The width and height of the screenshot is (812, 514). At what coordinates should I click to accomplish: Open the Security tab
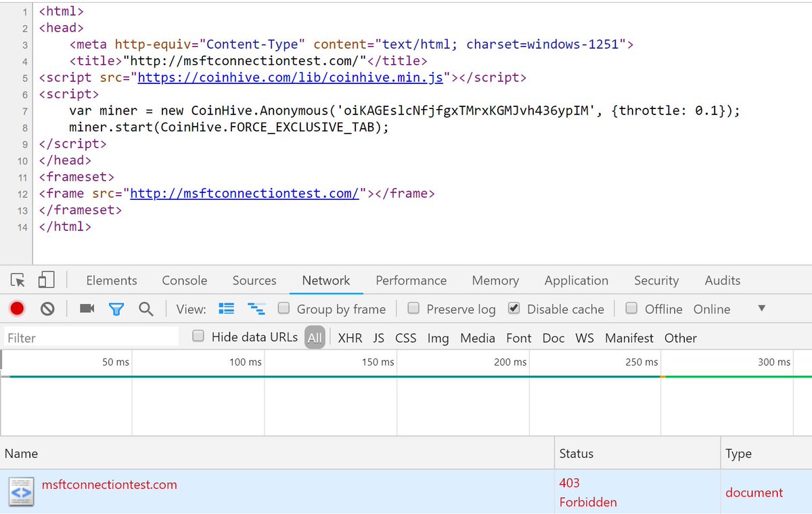point(656,280)
